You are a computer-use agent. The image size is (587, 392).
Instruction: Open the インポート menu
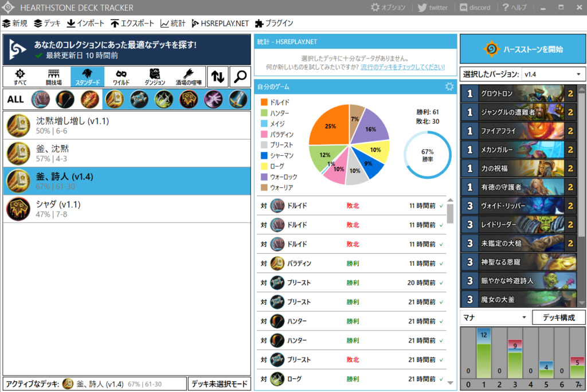pyautogui.click(x=86, y=23)
